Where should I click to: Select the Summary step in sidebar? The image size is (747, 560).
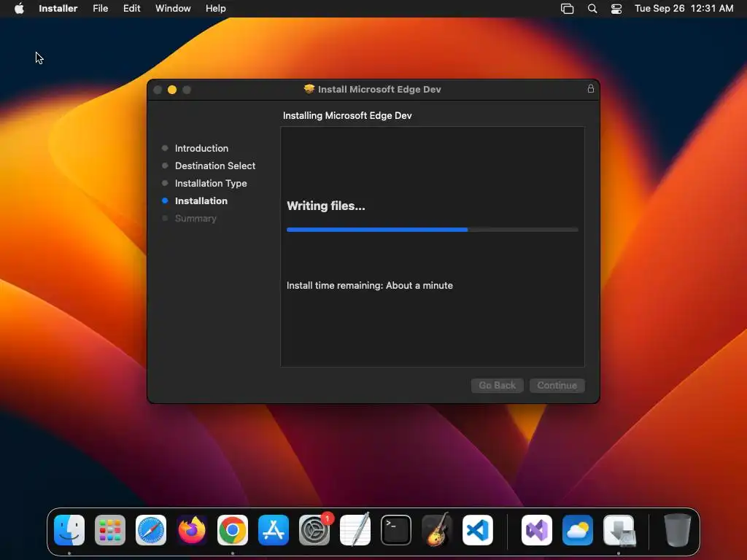click(x=196, y=219)
